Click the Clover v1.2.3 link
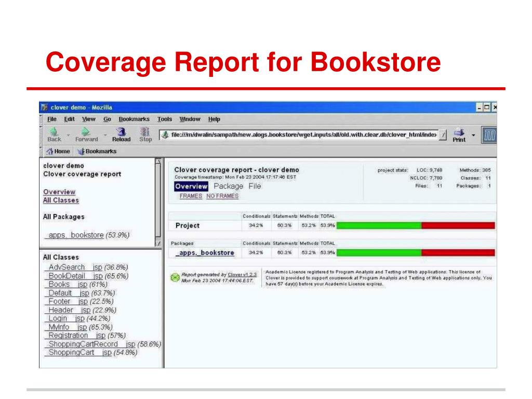Image resolution: width=532 pixels, height=399 pixels. pos(242,274)
